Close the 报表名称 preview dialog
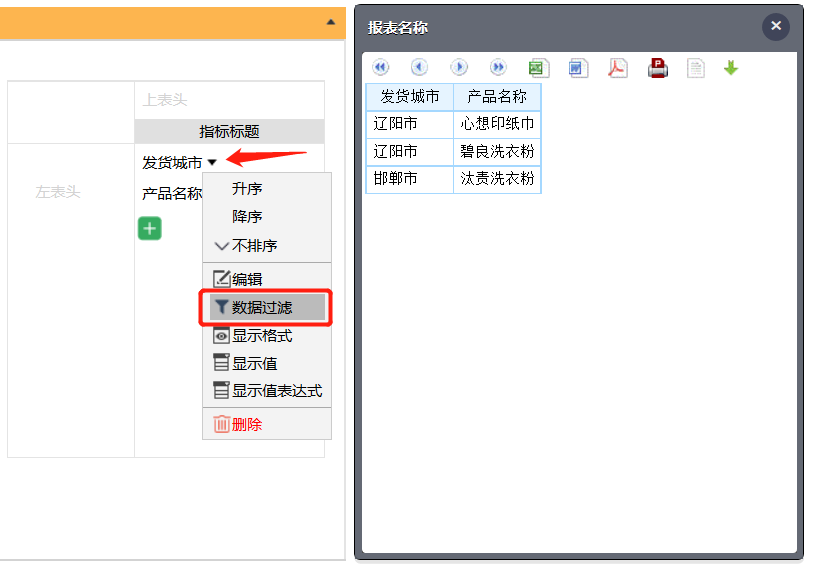Image resolution: width=814 pixels, height=566 pixels. pos(776,26)
